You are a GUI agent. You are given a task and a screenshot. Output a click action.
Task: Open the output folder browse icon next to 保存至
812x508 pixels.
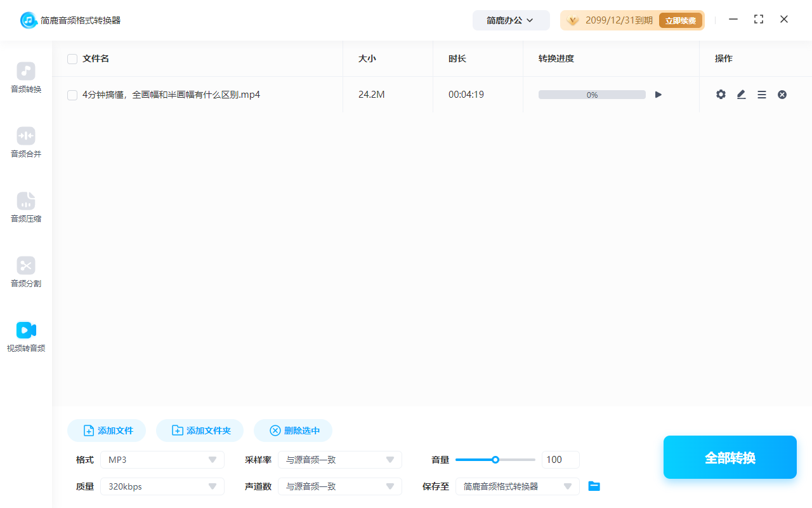click(x=594, y=486)
